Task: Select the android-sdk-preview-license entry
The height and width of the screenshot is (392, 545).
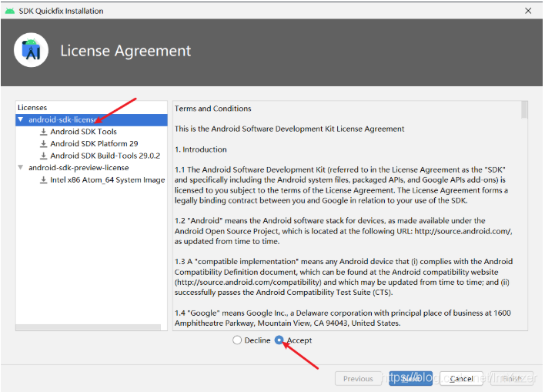Action: click(x=79, y=168)
